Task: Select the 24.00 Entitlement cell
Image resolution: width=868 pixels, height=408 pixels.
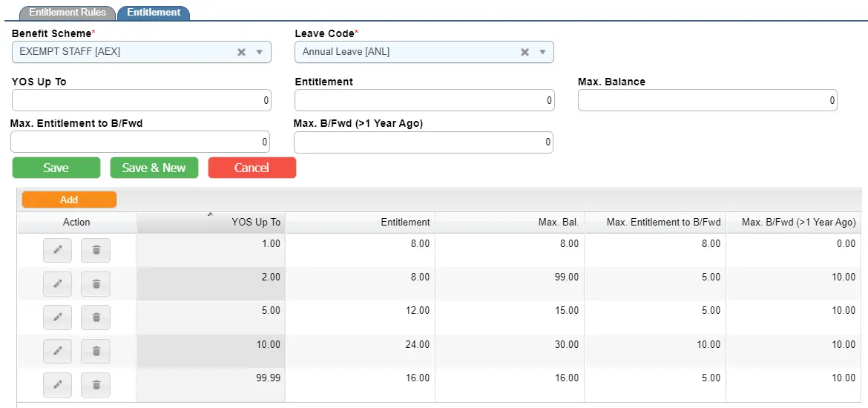Action: tap(361, 351)
